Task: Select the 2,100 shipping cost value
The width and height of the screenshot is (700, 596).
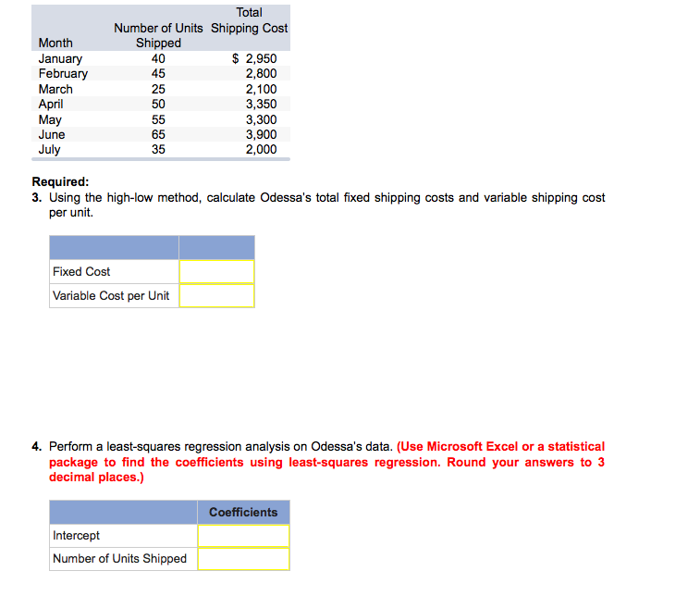Action: coord(261,89)
